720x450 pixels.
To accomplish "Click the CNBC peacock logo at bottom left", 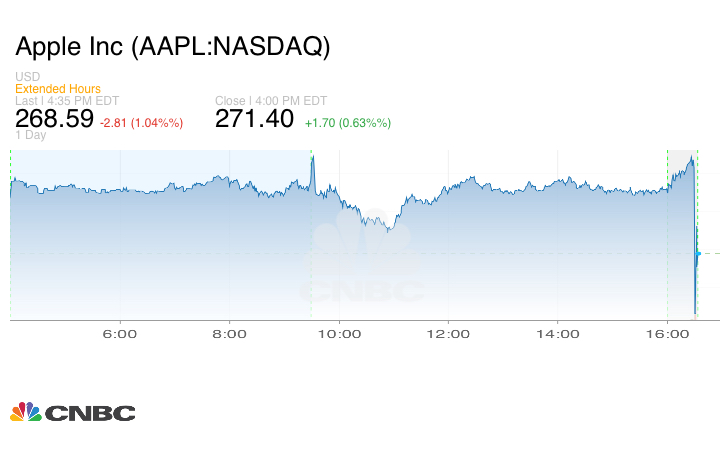I will [24, 412].
